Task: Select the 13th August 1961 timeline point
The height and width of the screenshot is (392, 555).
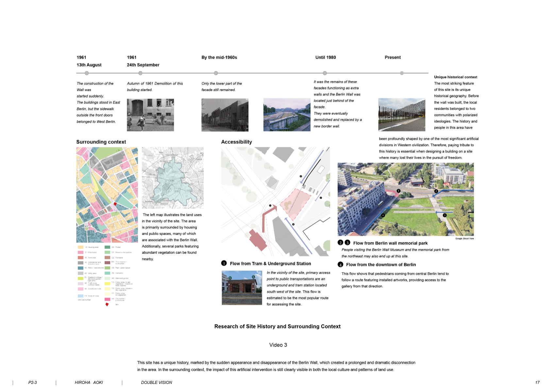Action: (x=87, y=73)
